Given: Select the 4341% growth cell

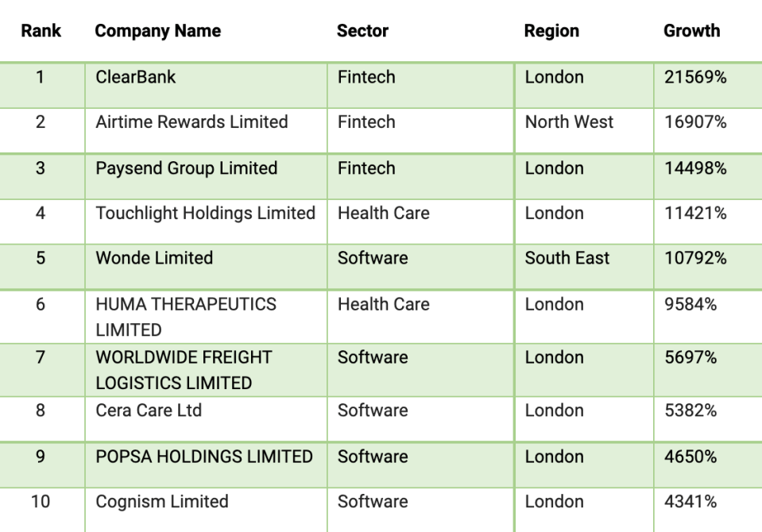Looking at the screenshot, I should pos(690,502).
